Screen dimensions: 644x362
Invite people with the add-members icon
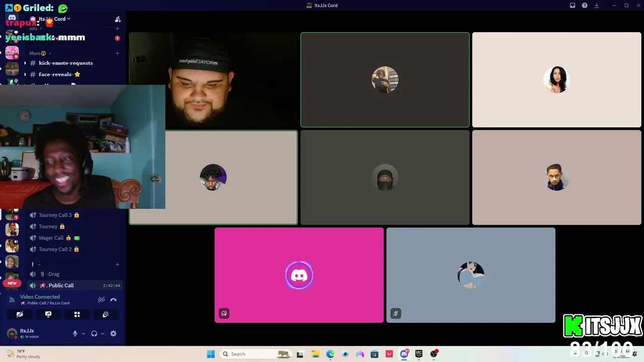pyautogui.click(x=118, y=19)
